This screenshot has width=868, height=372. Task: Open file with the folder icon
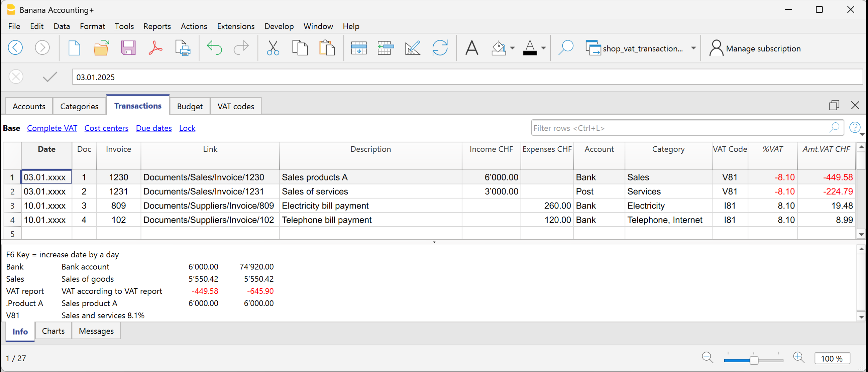pyautogui.click(x=101, y=48)
